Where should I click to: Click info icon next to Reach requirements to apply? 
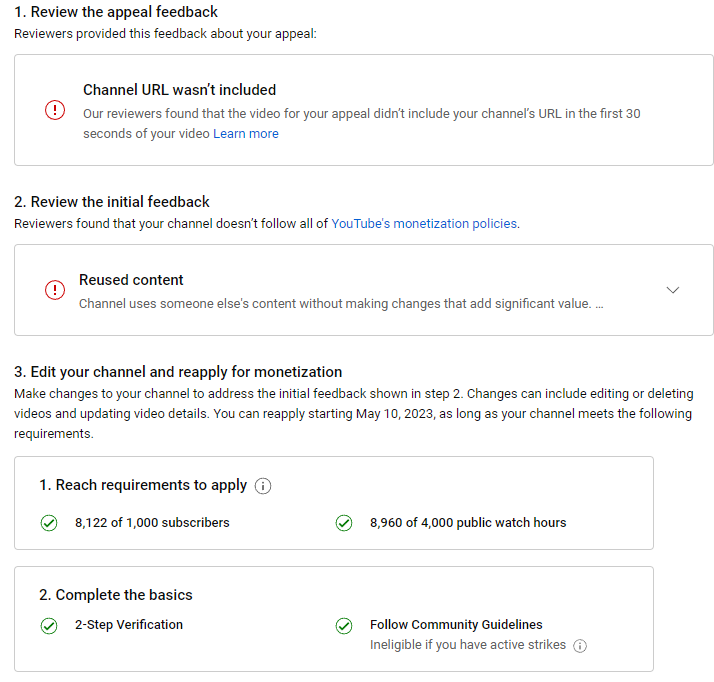coord(263,486)
